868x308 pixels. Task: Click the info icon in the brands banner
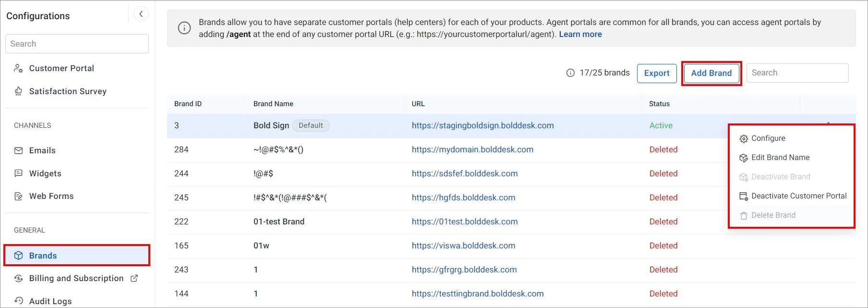point(184,28)
